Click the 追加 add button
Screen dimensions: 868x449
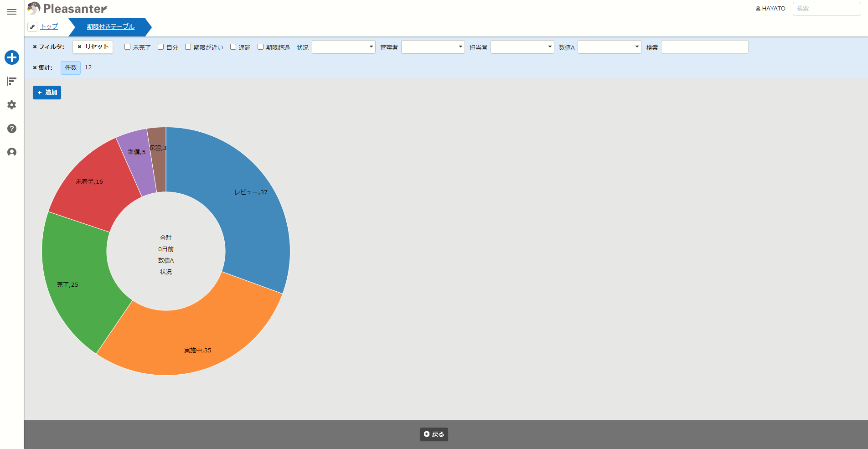(x=47, y=93)
